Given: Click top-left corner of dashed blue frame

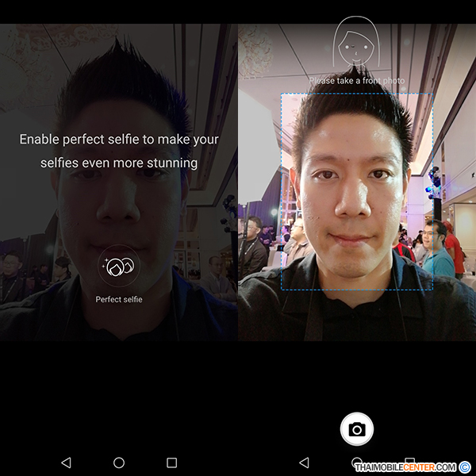Looking at the screenshot, I should click(282, 95).
